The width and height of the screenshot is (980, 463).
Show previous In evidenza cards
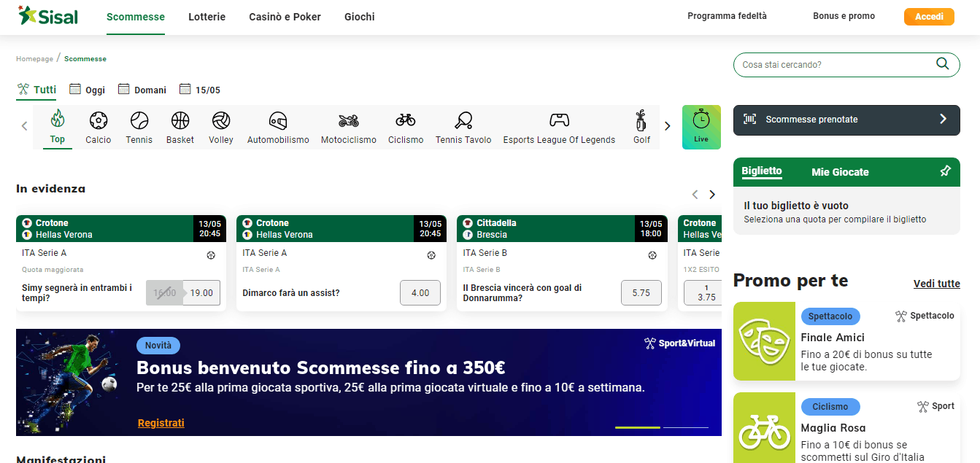(x=695, y=195)
